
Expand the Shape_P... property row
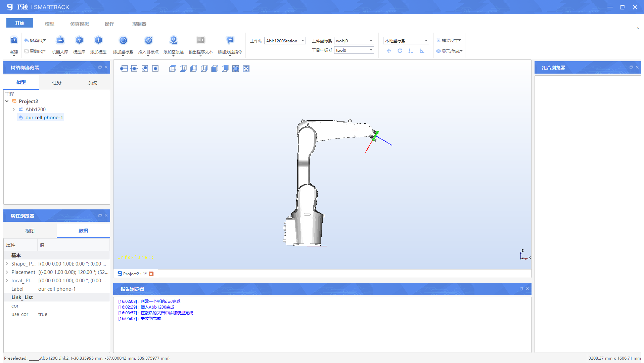coord(7,264)
